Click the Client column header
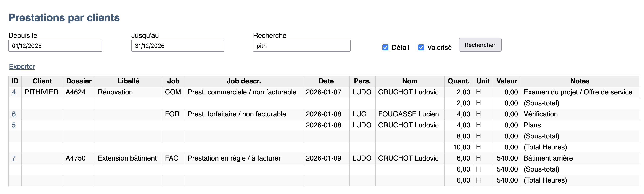This screenshot has width=644, height=194. (42, 81)
